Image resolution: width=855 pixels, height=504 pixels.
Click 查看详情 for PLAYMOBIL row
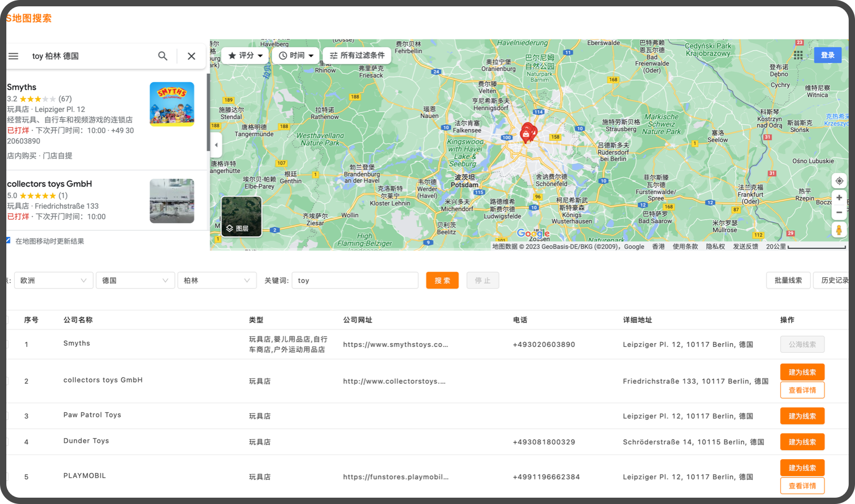pos(802,486)
